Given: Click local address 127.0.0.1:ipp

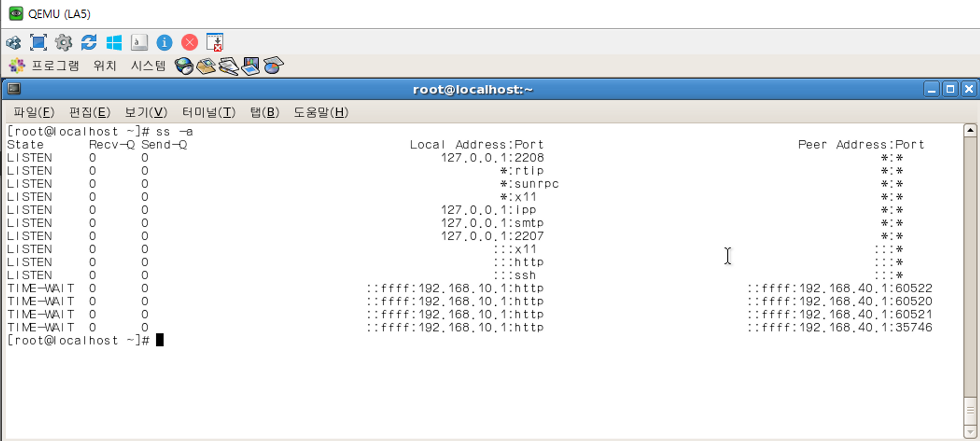Looking at the screenshot, I should click(x=488, y=210).
